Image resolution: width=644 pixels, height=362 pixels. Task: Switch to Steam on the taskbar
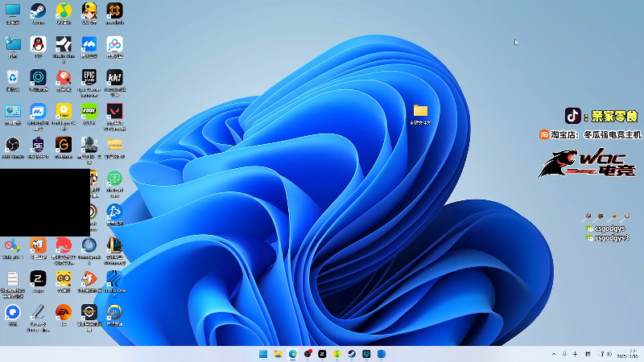point(352,354)
